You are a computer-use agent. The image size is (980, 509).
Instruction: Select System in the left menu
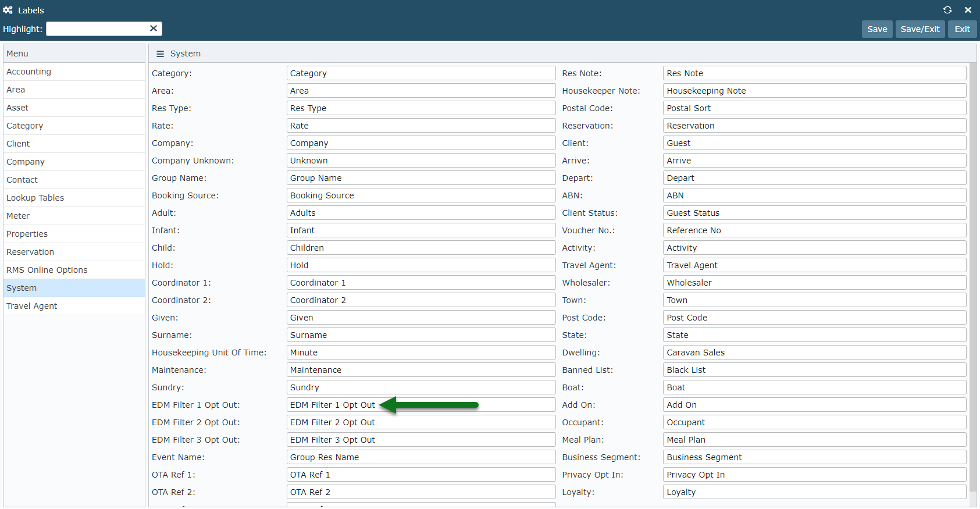74,288
